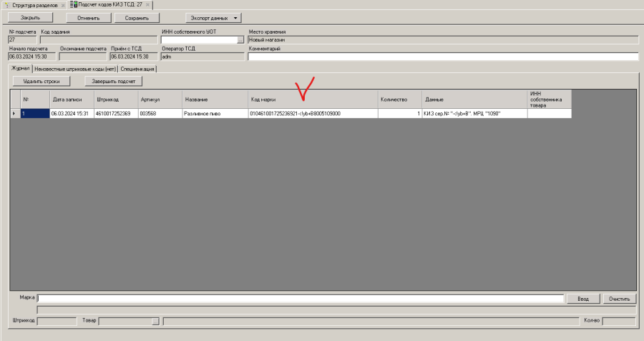This screenshot has width=644, height=341.
Task: Click the Код марки column header
Action: [x=313, y=100]
